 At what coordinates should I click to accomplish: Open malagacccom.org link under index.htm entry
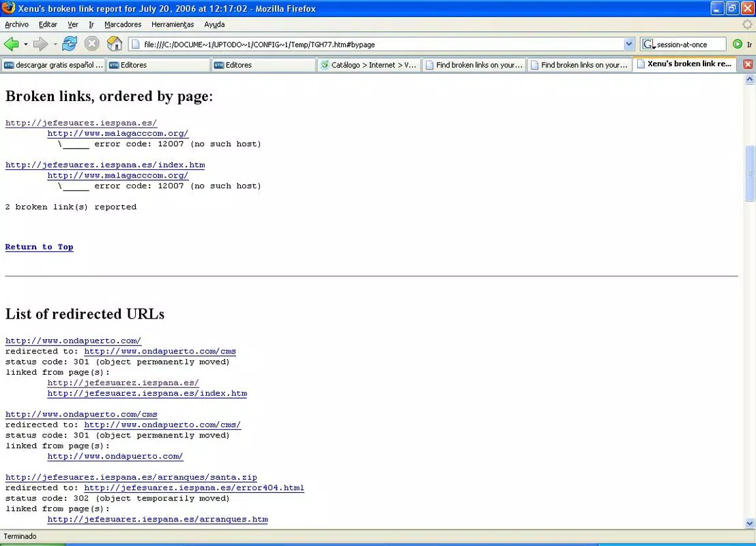(117, 175)
